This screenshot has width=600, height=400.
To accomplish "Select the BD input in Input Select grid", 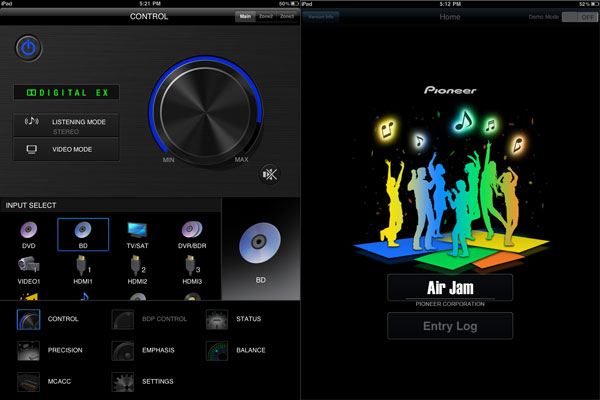I will coord(83,235).
